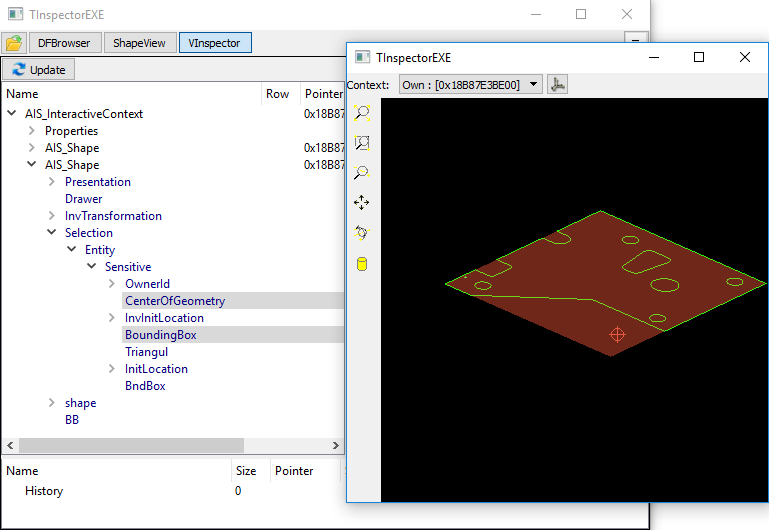Collapse the Selection tree node
The image size is (769, 530).
pyautogui.click(x=52, y=233)
